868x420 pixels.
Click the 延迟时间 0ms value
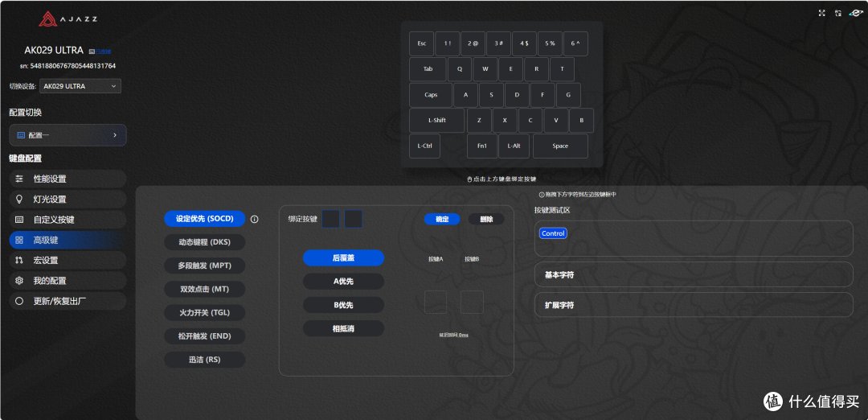453,335
